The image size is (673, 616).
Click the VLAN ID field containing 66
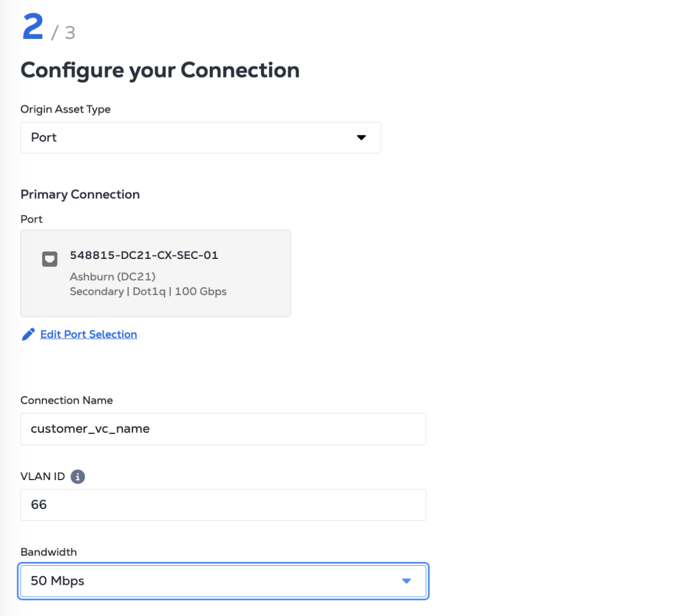click(223, 505)
